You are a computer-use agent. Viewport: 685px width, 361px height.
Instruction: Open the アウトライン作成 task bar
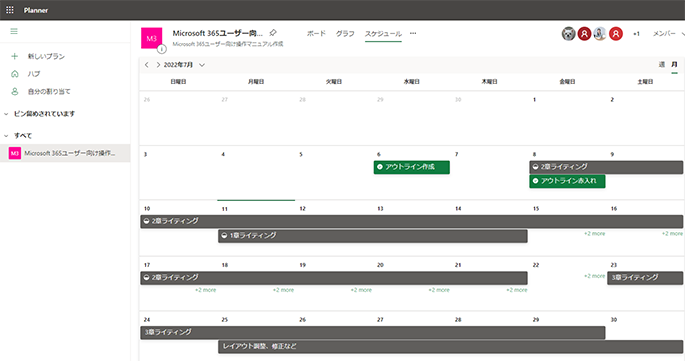(x=412, y=167)
